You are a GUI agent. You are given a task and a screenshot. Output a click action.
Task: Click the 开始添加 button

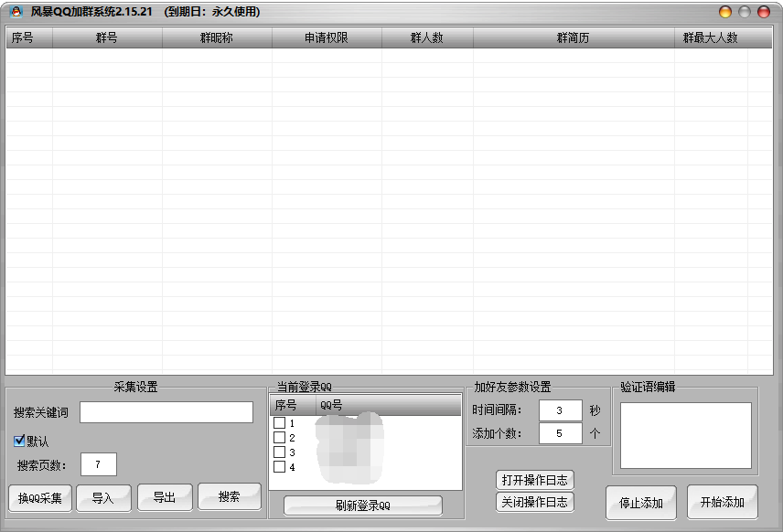click(722, 502)
